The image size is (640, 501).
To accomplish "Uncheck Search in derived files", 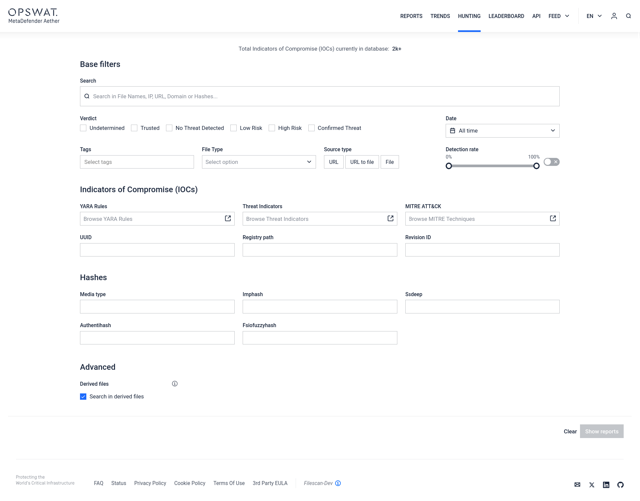I will coord(83,397).
